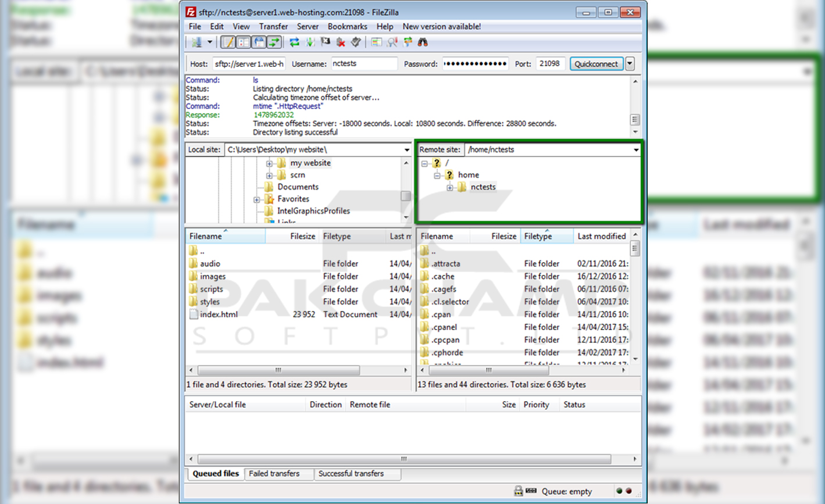Toggle the remote directory tree display
825x504 pixels.
259,42
